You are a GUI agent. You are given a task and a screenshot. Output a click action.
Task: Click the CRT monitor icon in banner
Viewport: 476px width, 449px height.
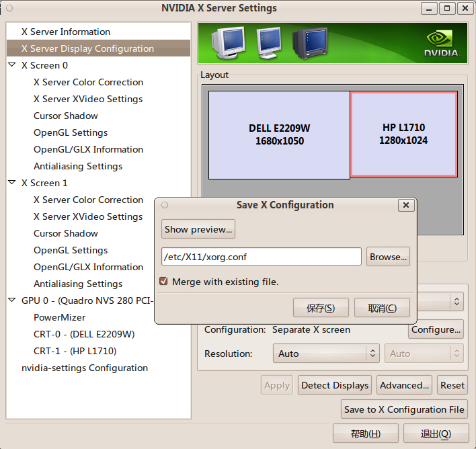click(229, 42)
